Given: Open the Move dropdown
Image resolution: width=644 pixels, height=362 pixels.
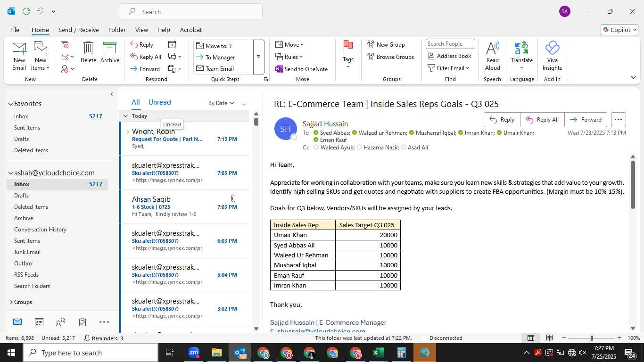Looking at the screenshot, I should (289, 44).
